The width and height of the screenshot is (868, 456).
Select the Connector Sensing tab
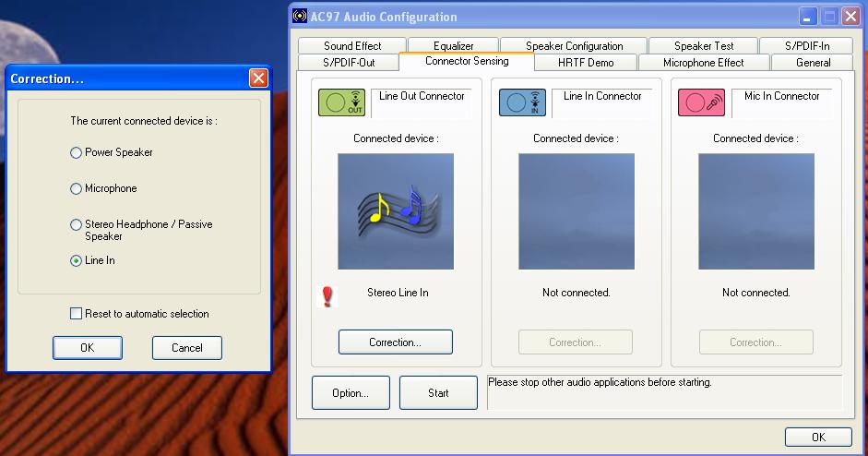[467, 61]
